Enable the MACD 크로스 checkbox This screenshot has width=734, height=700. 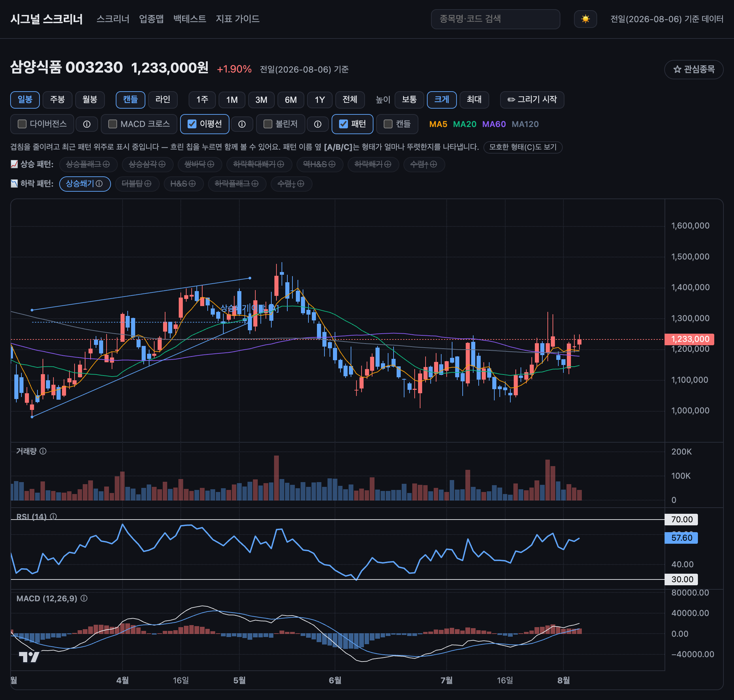[112, 124]
